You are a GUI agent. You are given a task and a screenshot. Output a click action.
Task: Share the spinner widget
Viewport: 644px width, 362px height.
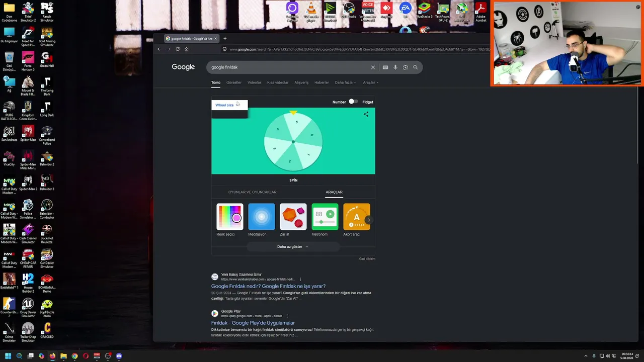point(366,114)
